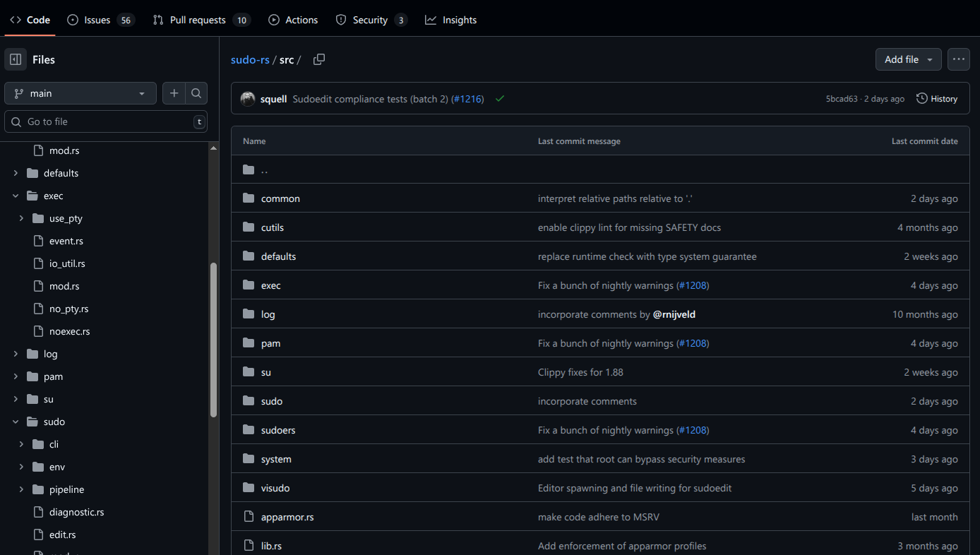Click folder icon beside pipeline in tree

tap(38, 489)
